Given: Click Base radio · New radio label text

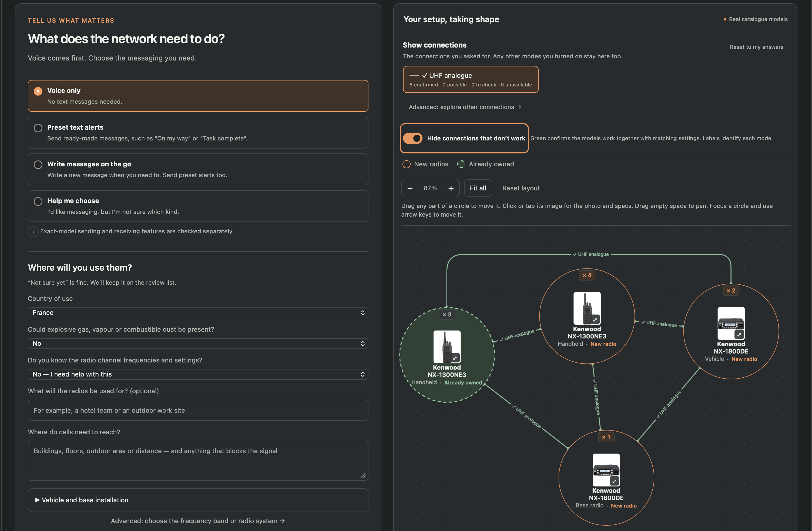Looking at the screenshot, I should tap(606, 506).
